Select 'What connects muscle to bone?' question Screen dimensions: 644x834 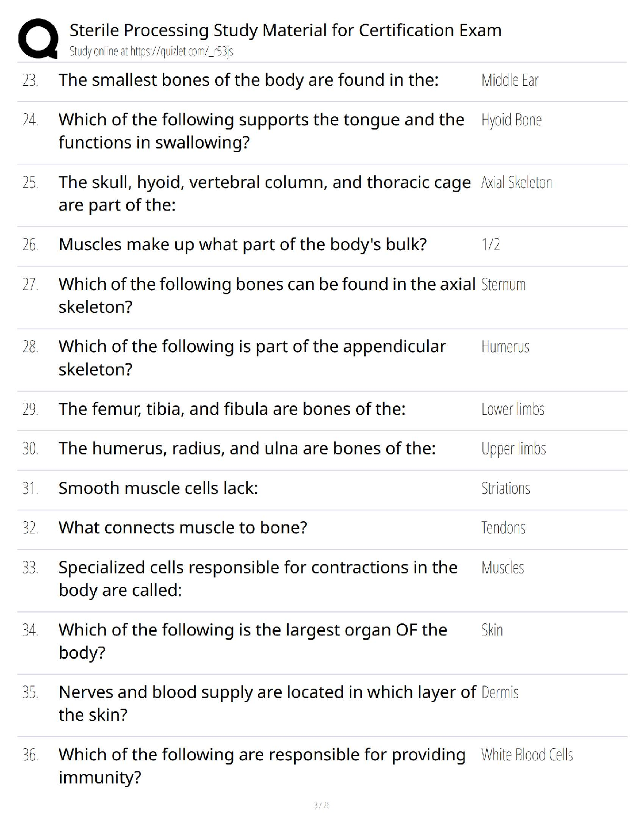183,528
